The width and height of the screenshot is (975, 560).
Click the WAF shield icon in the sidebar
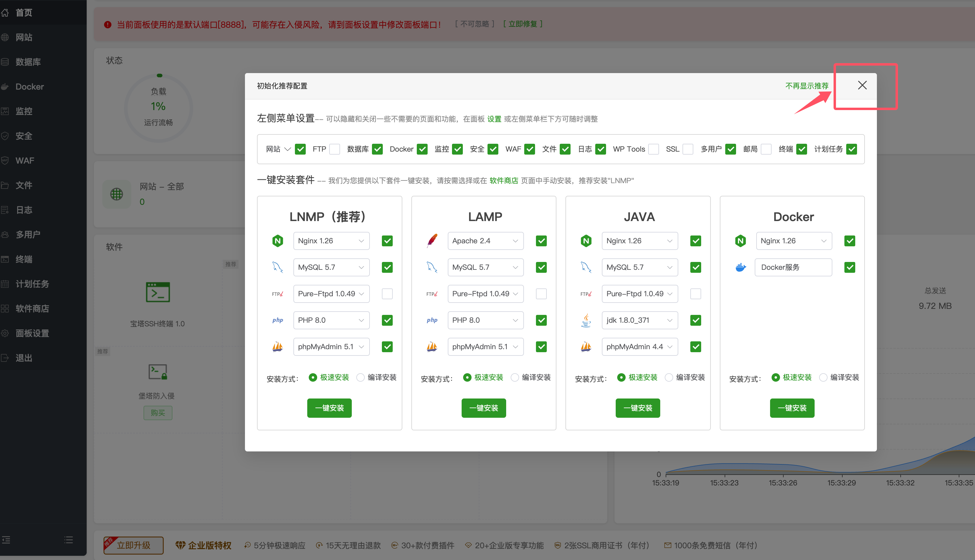pos(5,160)
